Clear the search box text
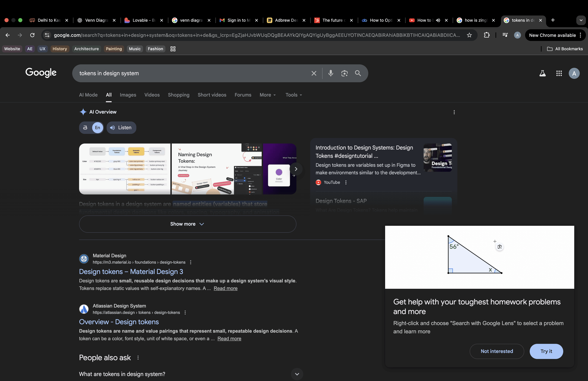Screen dimensions: 588x381 314,73
